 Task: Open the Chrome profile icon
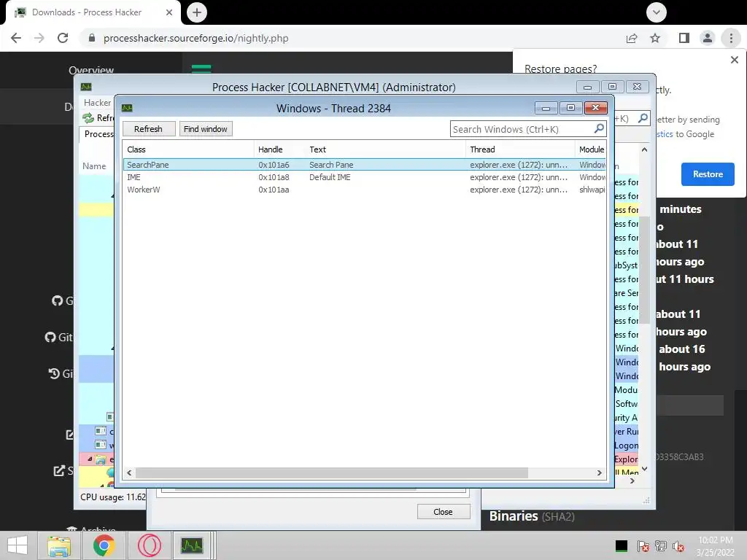point(708,38)
